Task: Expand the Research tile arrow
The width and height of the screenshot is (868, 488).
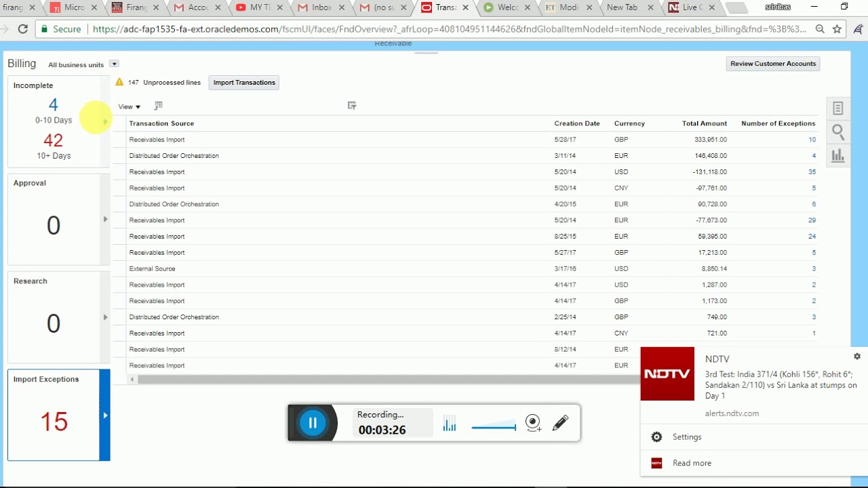Action: pyautogui.click(x=105, y=317)
